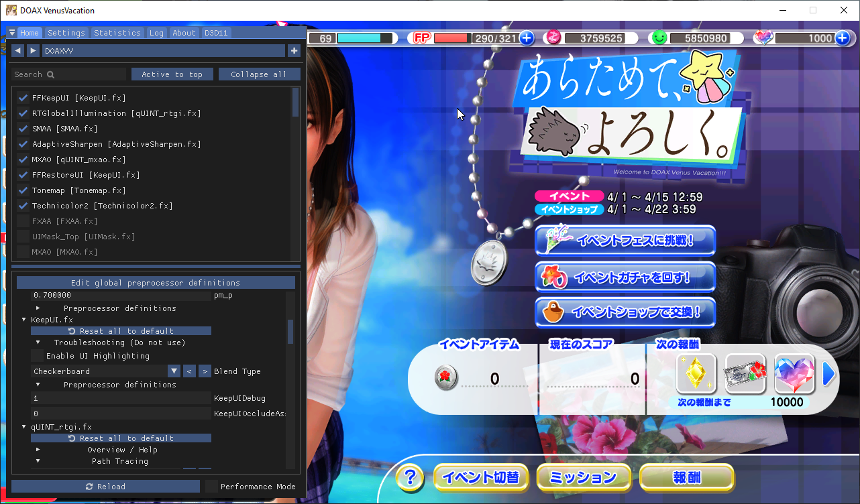Viewport: 860px width, 504px height.
Task: Click the KeepUIDebug value field
Action: coord(121,398)
